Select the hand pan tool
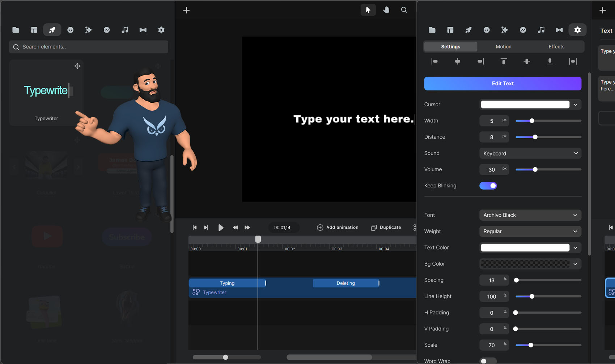Viewport: 615px width, 364px height. tap(386, 10)
